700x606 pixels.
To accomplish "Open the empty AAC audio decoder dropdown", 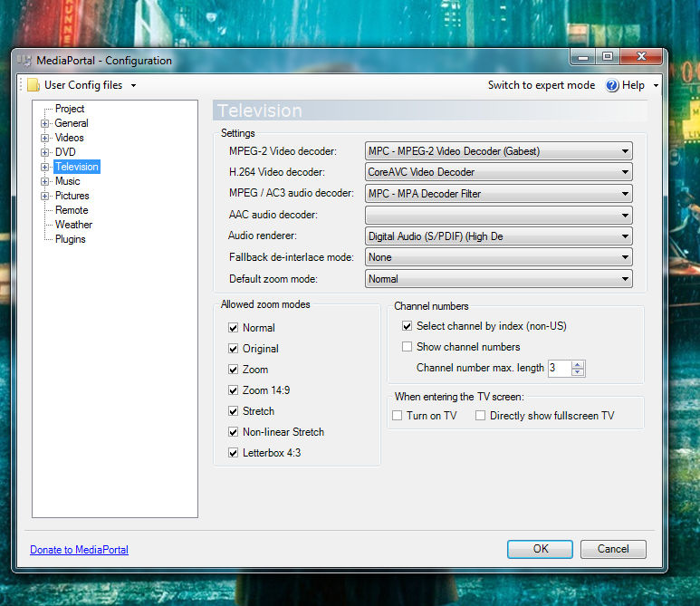I will click(x=498, y=215).
